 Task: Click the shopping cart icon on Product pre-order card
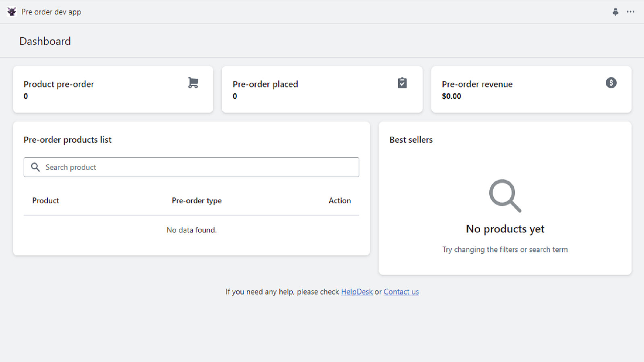click(x=193, y=83)
